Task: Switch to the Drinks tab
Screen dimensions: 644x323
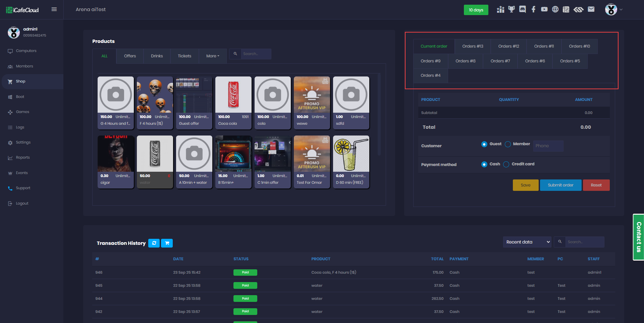Action: pos(157,56)
